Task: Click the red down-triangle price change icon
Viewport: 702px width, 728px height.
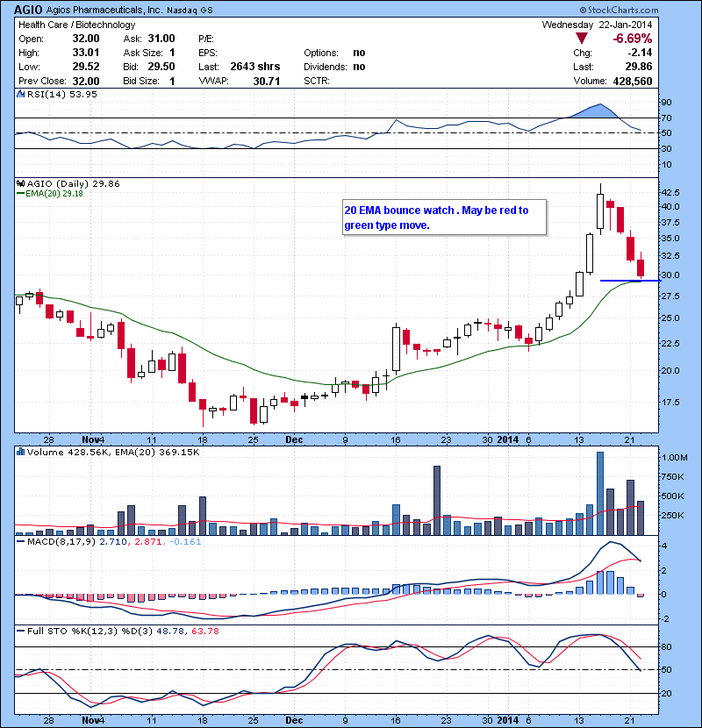Action: [581, 39]
